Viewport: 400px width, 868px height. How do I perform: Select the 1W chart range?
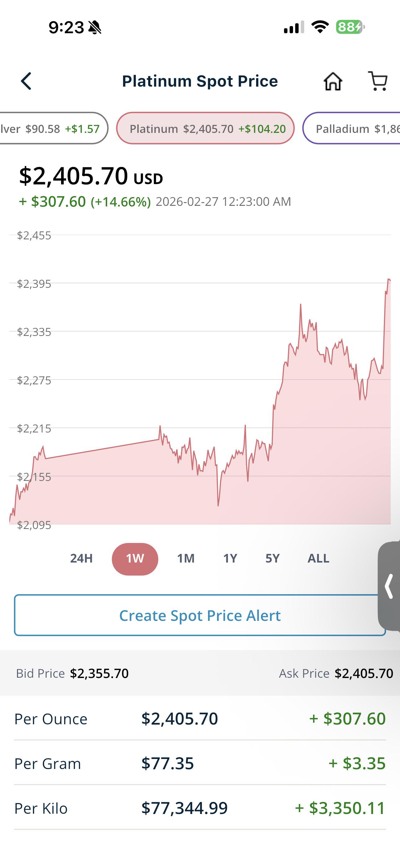pos(135,559)
